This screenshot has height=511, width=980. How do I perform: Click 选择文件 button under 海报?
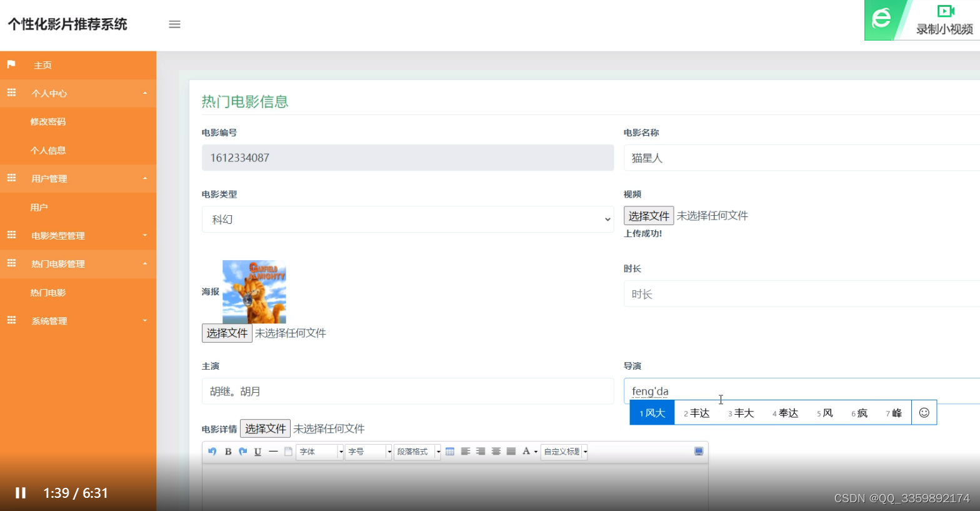[227, 333]
